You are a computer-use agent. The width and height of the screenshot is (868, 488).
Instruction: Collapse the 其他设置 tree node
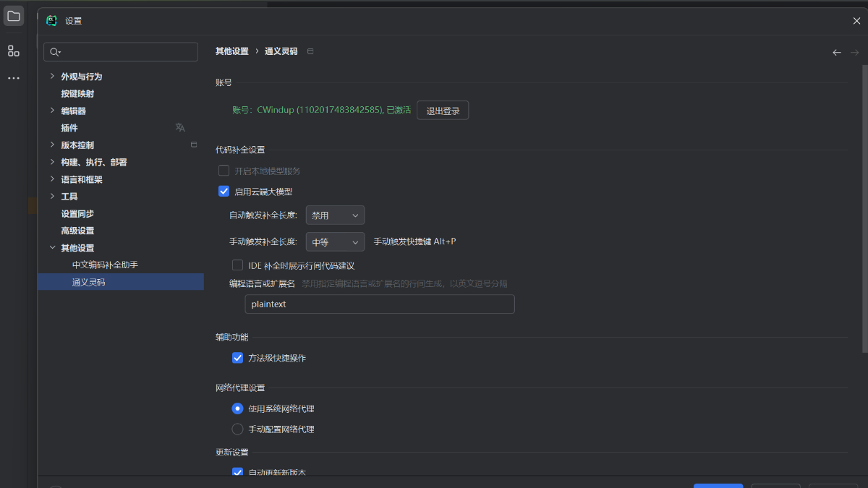pyautogui.click(x=52, y=248)
